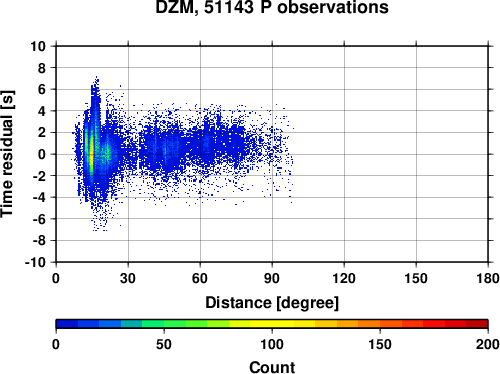Click the colorbar tick label 100
Viewport: 500px width, 374px height.
(x=272, y=344)
